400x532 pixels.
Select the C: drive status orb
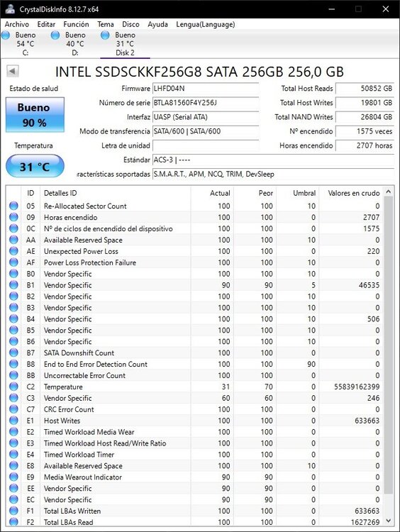(x=6, y=35)
